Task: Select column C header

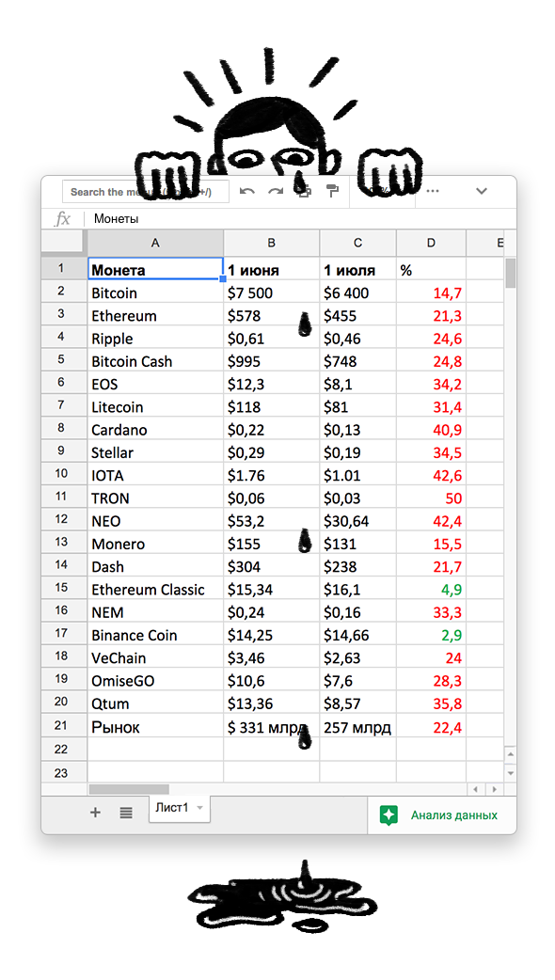Action: point(357,244)
